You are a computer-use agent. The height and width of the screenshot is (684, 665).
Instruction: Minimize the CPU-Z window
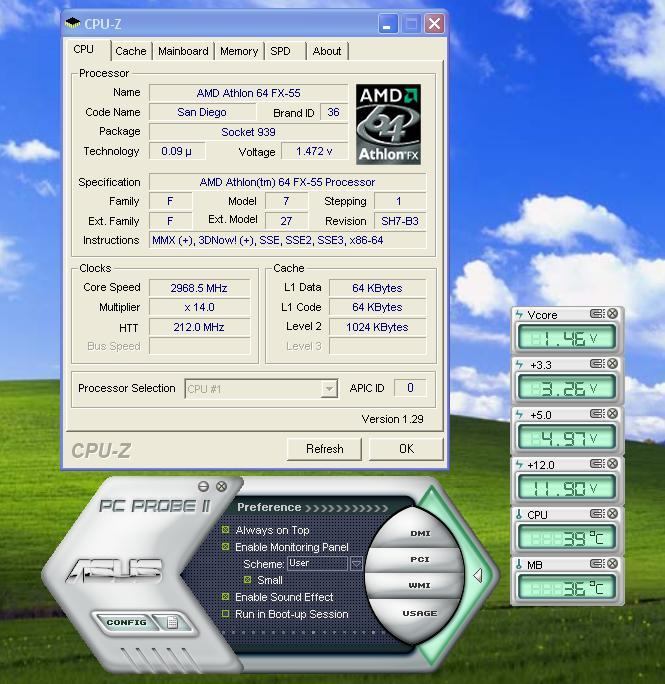click(387, 24)
